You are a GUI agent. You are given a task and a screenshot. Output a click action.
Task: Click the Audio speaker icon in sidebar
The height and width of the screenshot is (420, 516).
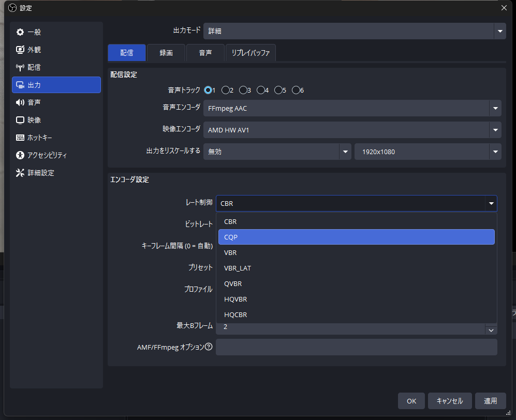tap(20, 102)
